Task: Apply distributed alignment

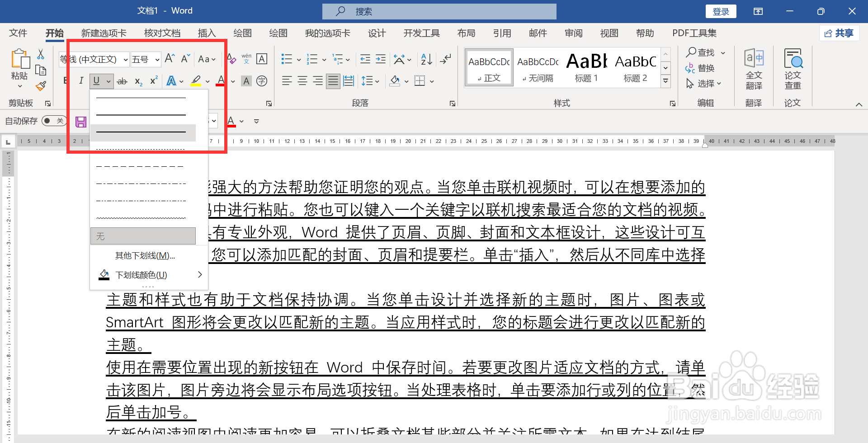Action: [x=349, y=81]
